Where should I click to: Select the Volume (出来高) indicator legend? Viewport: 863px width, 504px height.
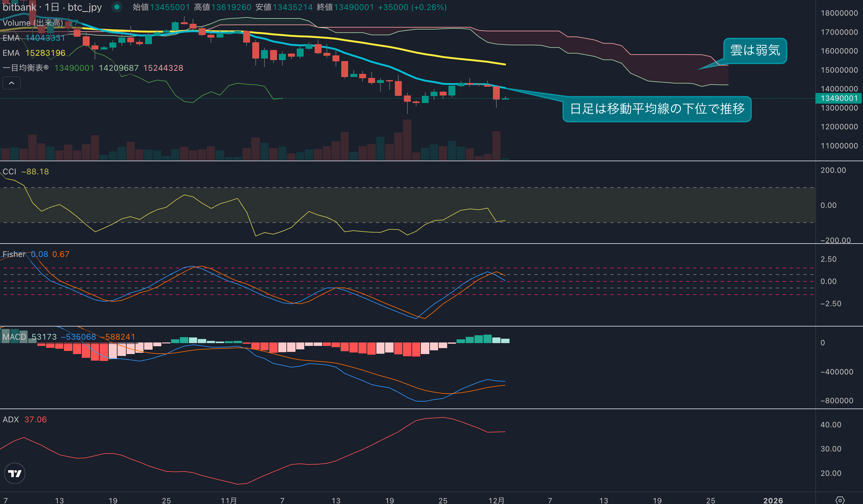(x=33, y=23)
